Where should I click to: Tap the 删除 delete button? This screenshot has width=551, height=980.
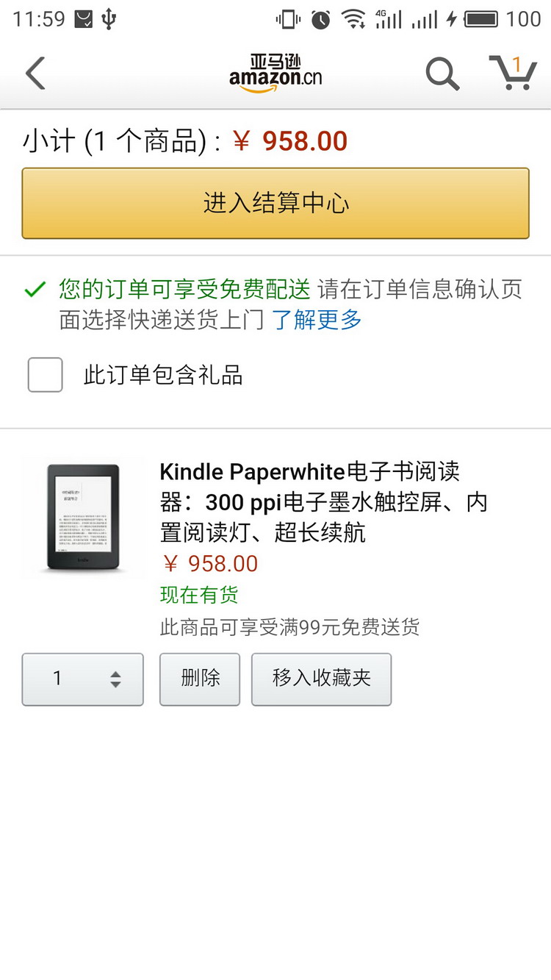point(200,679)
